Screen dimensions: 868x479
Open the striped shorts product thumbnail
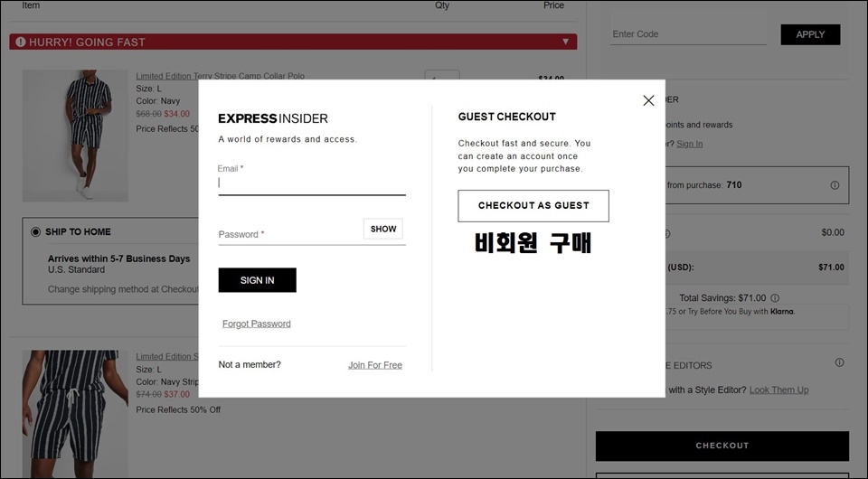click(75, 414)
